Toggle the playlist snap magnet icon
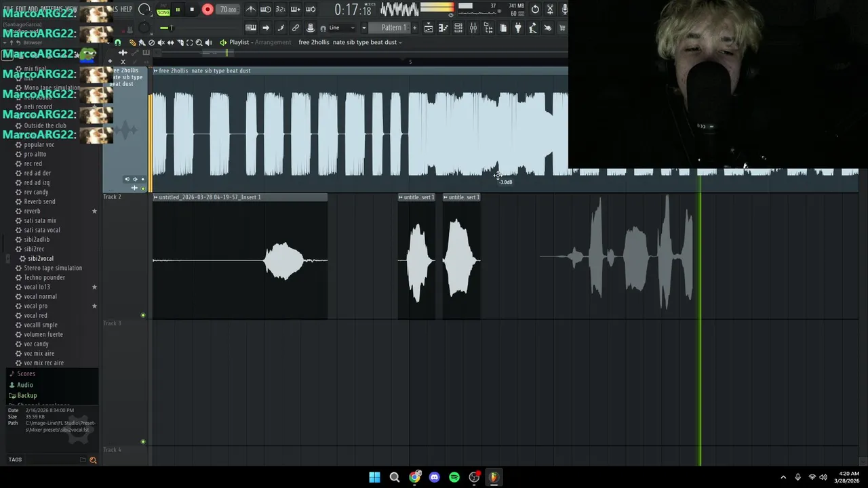The image size is (868, 488). 118,42
